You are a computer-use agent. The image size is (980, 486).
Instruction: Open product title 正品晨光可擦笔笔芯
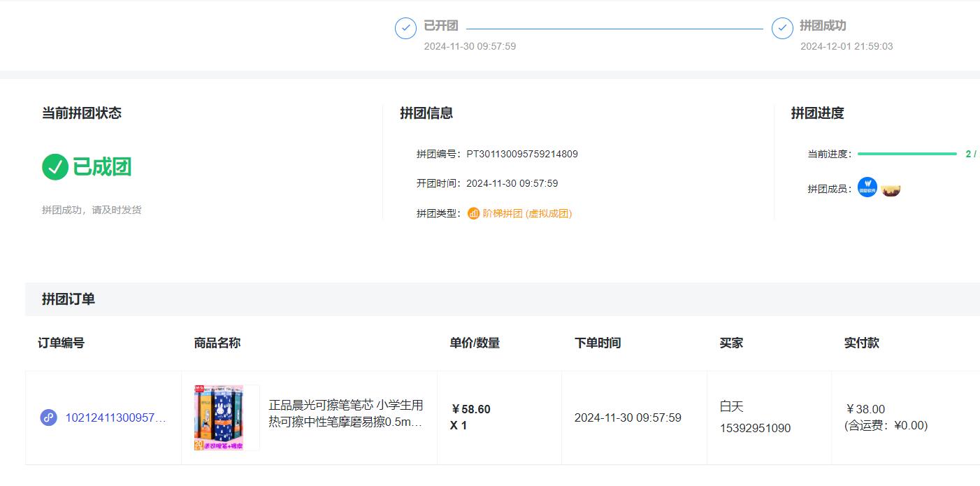point(345,413)
